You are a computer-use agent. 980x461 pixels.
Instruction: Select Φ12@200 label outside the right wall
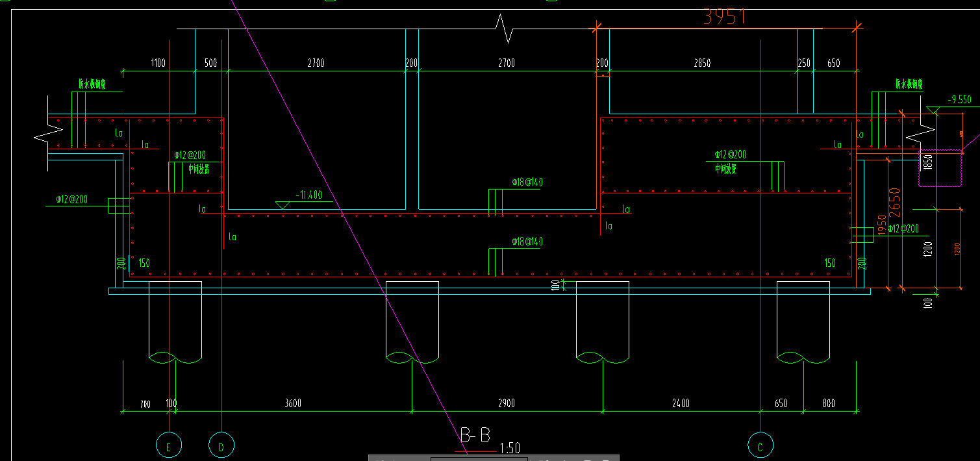(903, 229)
